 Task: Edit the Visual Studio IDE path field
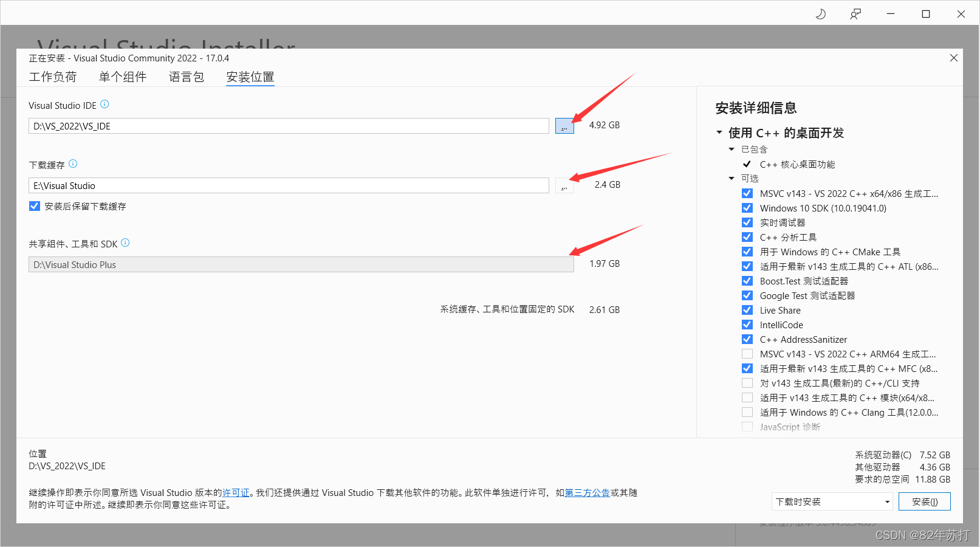(x=289, y=126)
